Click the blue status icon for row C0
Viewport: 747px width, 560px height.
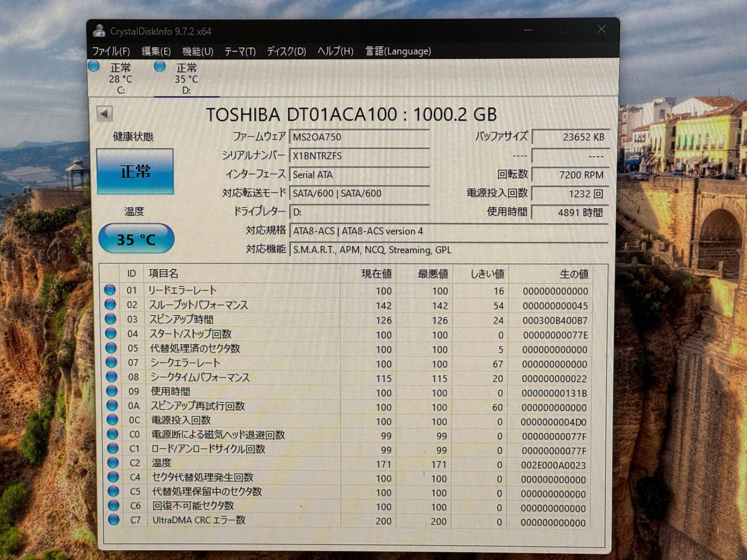(x=112, y=434)
